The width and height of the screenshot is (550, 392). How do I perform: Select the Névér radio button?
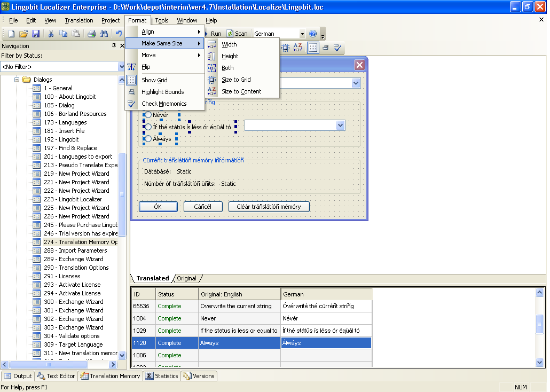coord(148,115)
